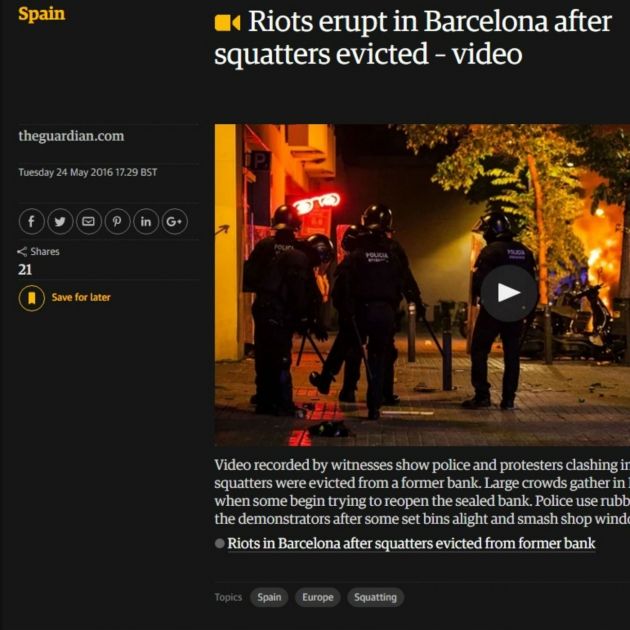Click the Shares count icon
Screen dimensions: 630x630
pos(22,252)
